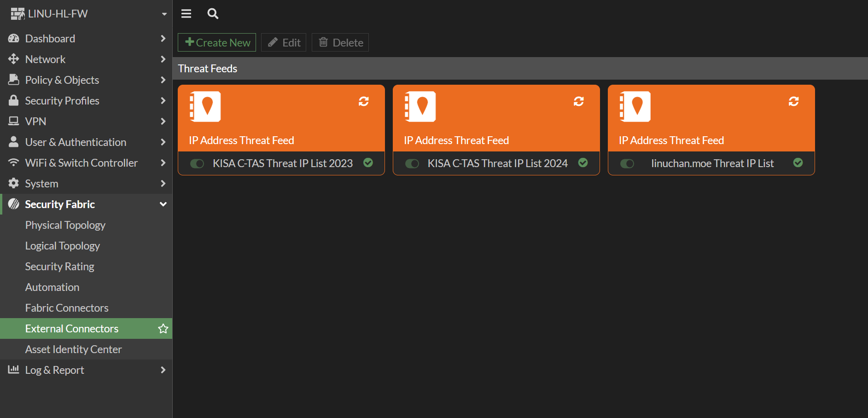
Task: Select the KISA C-TAS Threat IP List 2024 name
Action: click(x=498, y=163)
